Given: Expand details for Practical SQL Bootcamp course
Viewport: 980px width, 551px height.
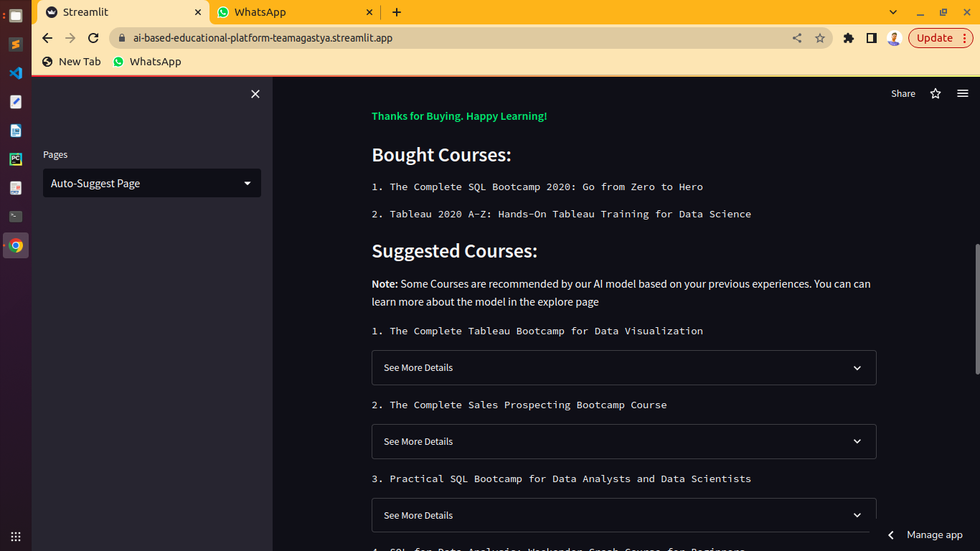Looking at the screenshot, I should [x=623, y=514].
